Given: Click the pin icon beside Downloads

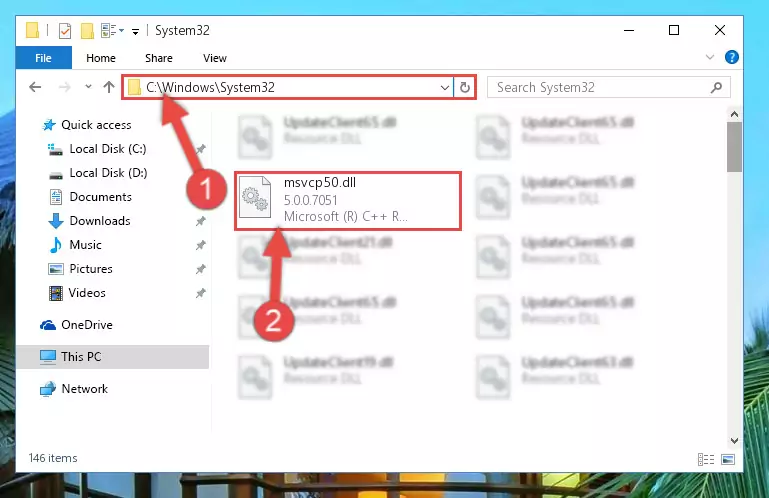Looking at the screenshot, I should coord(200,221).
